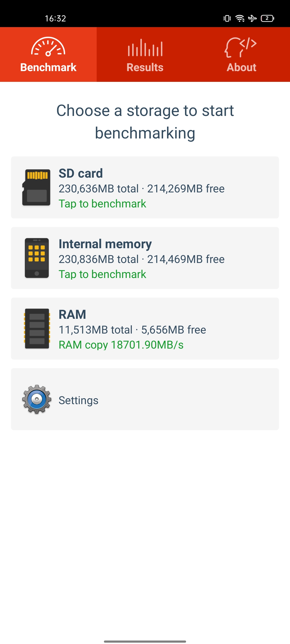Image resolution: width=290 pixels, height=644 pixels.
Task: Open the About tab label
Action: [x=241, y=67]
